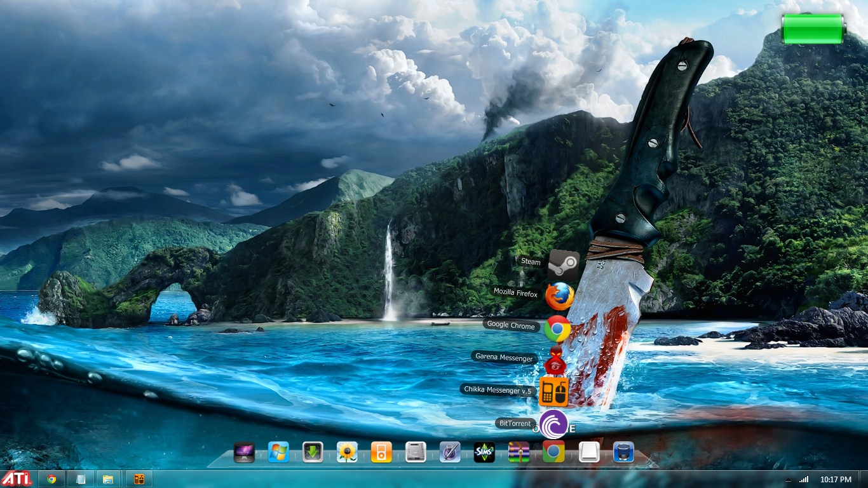868x488 pixels.
Task: Open the Windows logo dock icon
Action: pos(278,452)
